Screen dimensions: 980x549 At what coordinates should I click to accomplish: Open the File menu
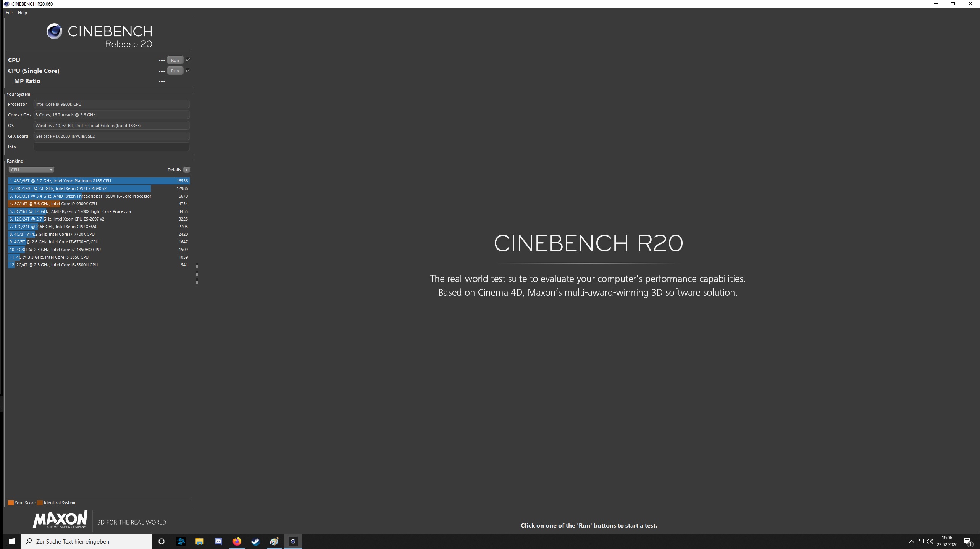tap(9, 13)
